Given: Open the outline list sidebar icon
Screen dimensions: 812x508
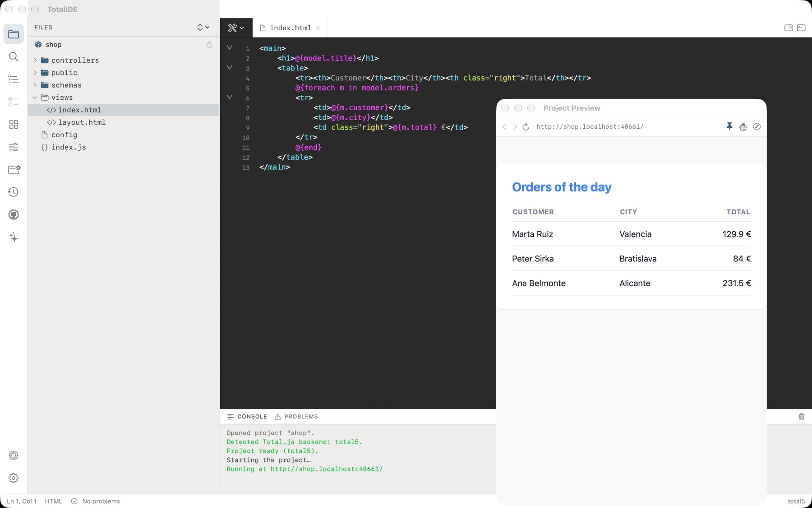Looking at the screenshot, I should (x=14, y=79).
